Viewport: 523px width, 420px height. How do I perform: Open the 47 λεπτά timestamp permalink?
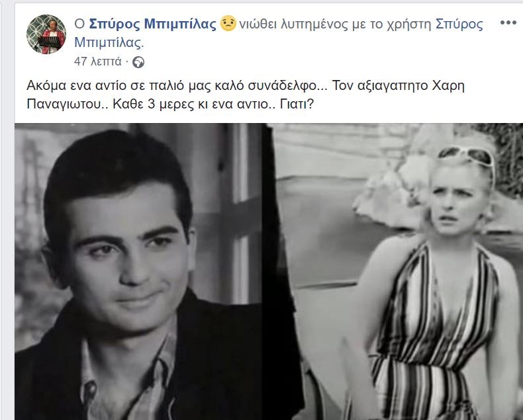pyautogui.click(x=98, y=62)
